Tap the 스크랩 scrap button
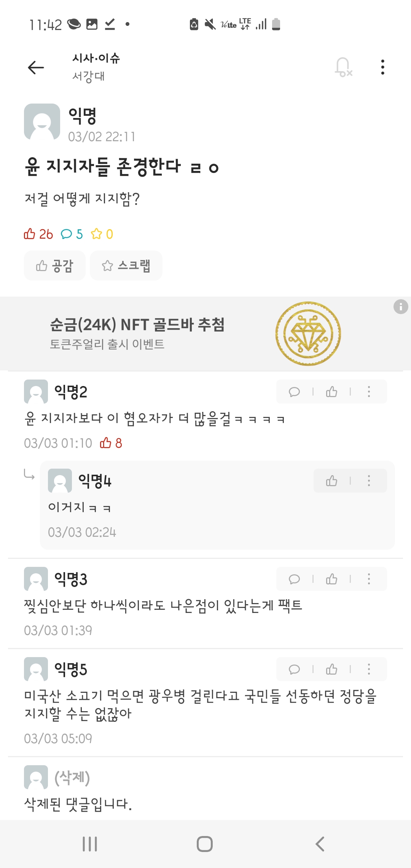Screen dimensions: 411x868 126,266
